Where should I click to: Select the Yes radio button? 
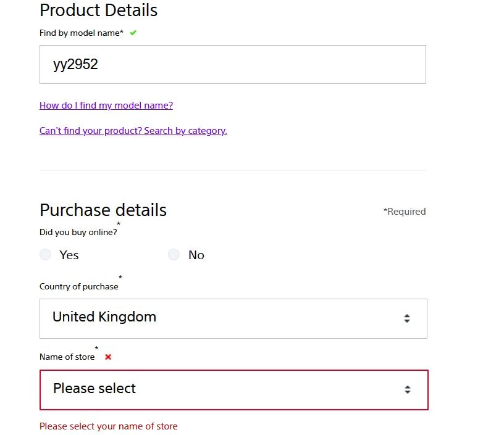pos(45,254)
